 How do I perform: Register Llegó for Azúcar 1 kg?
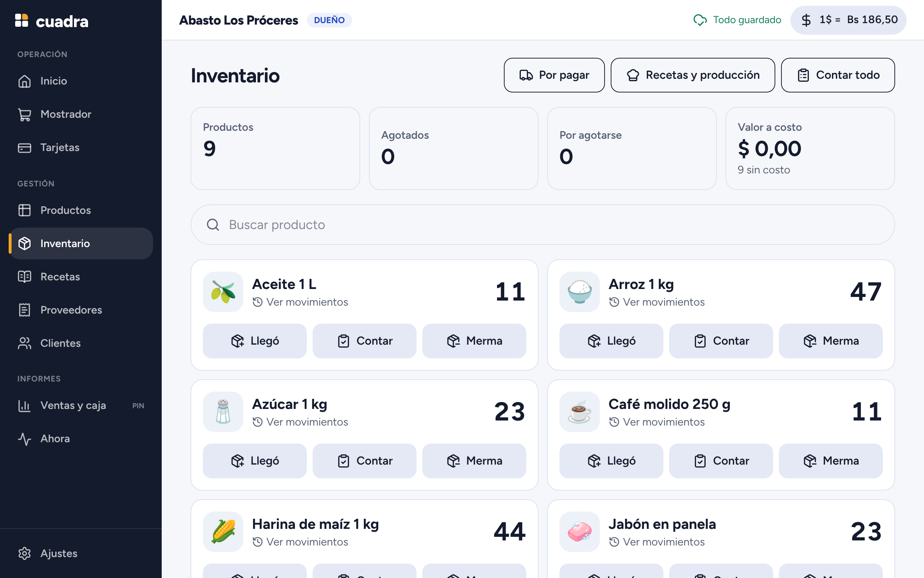click(x=255, y=461)
